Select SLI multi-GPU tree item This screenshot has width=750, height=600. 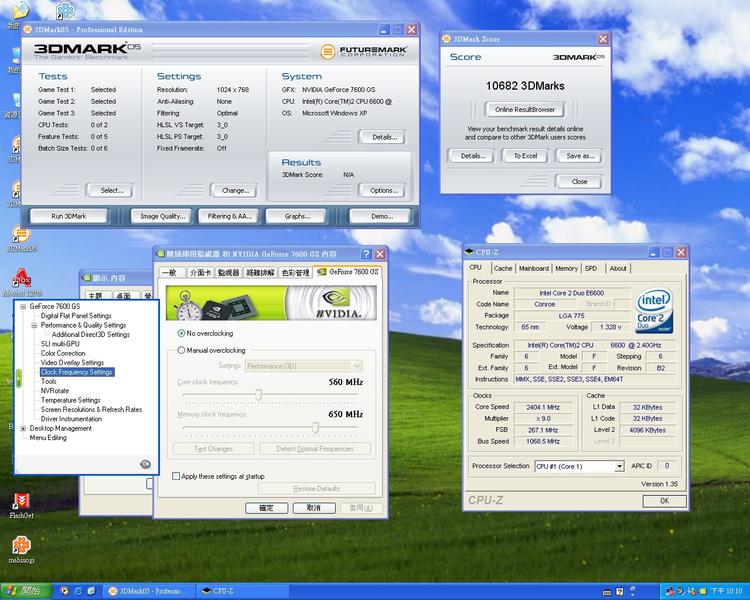pos(60,344)
